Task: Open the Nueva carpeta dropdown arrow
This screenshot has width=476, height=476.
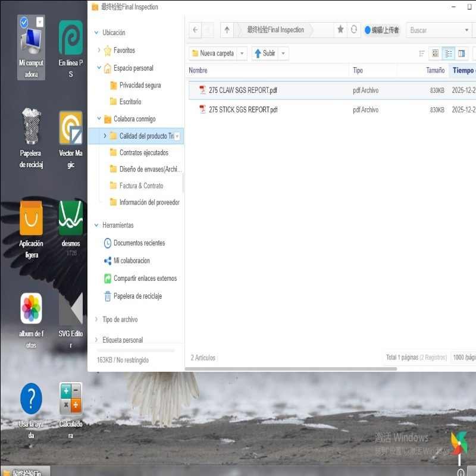Action: 242,53
